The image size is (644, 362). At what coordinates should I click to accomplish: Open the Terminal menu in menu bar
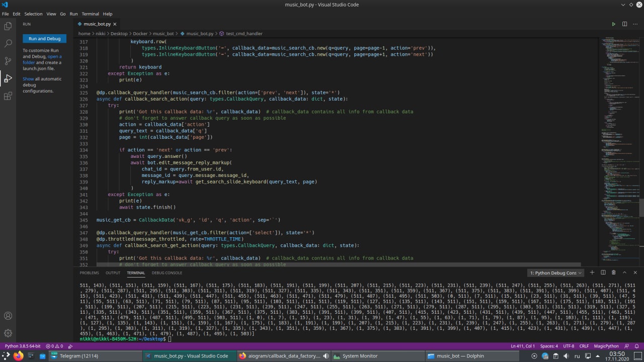click(91, 14)
